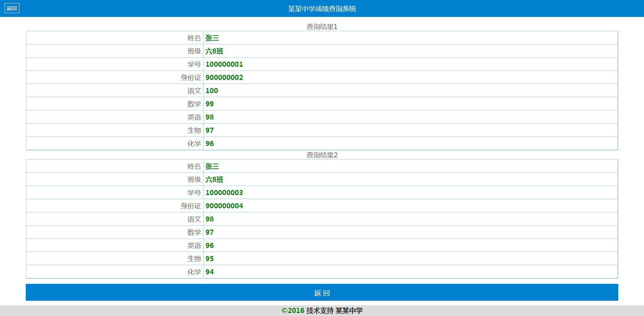Click the page title 某某中学成绩查询系统

[322, 9]
